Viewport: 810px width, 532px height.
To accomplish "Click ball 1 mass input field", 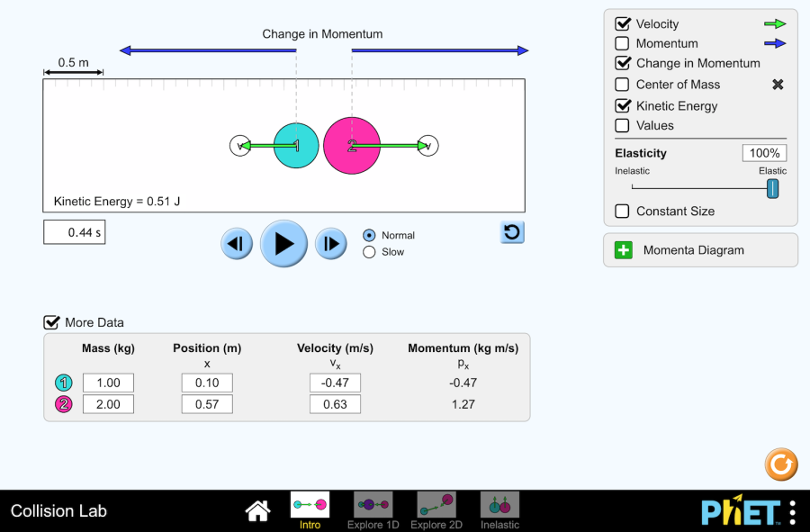I will point(108,383).
